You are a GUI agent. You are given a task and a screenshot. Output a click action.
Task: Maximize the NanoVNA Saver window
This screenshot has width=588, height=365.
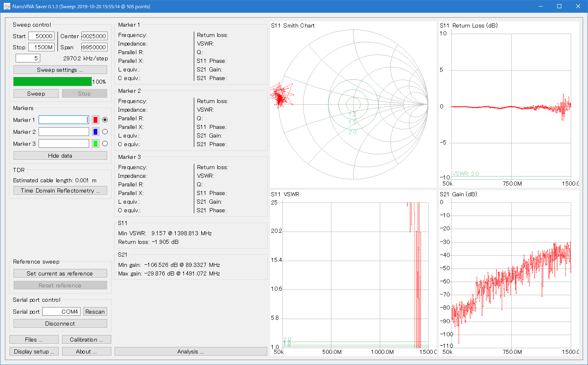(559, 6)
